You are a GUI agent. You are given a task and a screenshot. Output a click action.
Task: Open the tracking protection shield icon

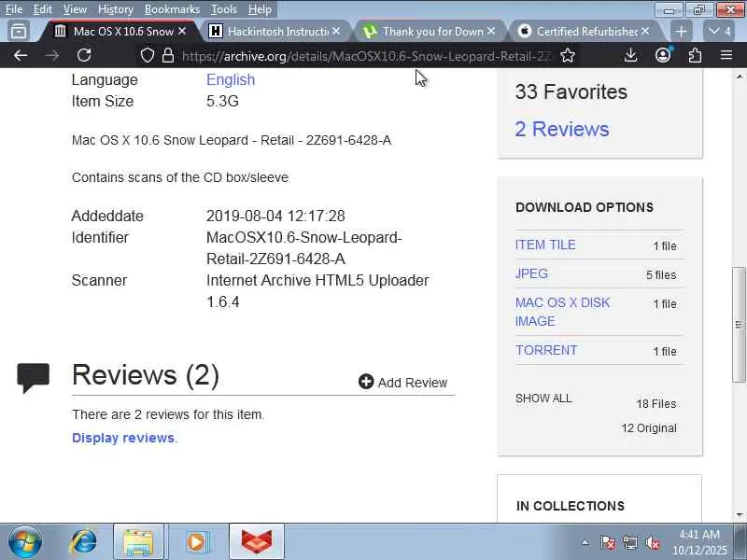(x=148, y=56)
